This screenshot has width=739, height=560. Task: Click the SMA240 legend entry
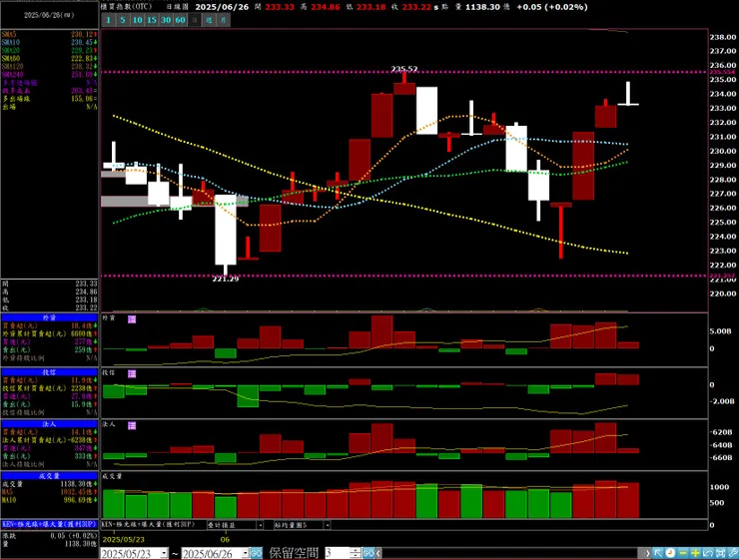[50, 75]
